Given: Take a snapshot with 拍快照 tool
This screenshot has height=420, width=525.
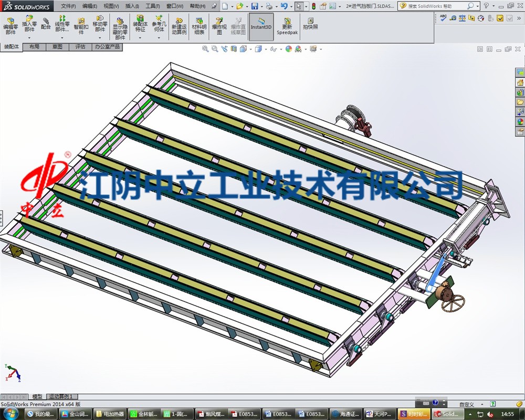Looking at the screenshot, I should (x=310, y=24).
